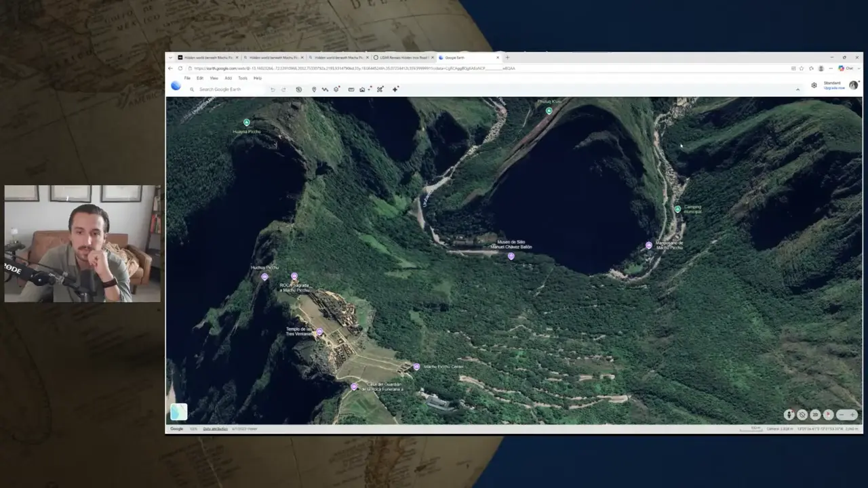Click the Data attribution link
The width and height of the screenshot is (868, 488).
click(215, 429)
